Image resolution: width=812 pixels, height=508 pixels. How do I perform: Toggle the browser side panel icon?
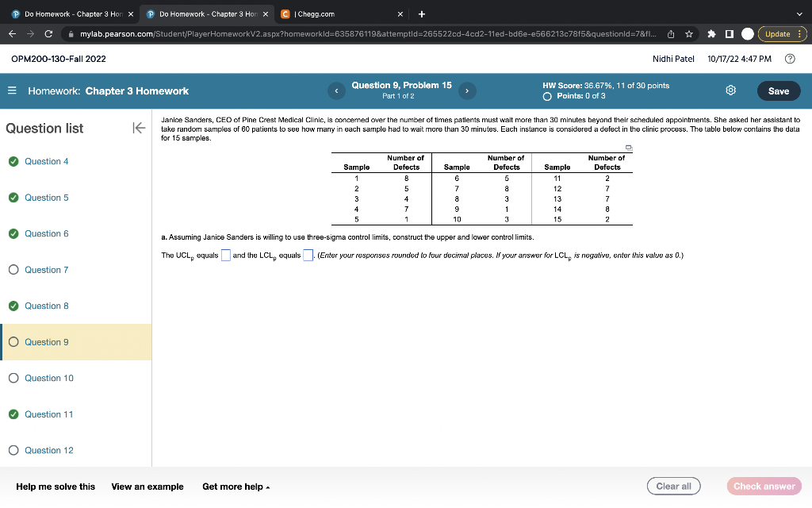click(730, 33)
